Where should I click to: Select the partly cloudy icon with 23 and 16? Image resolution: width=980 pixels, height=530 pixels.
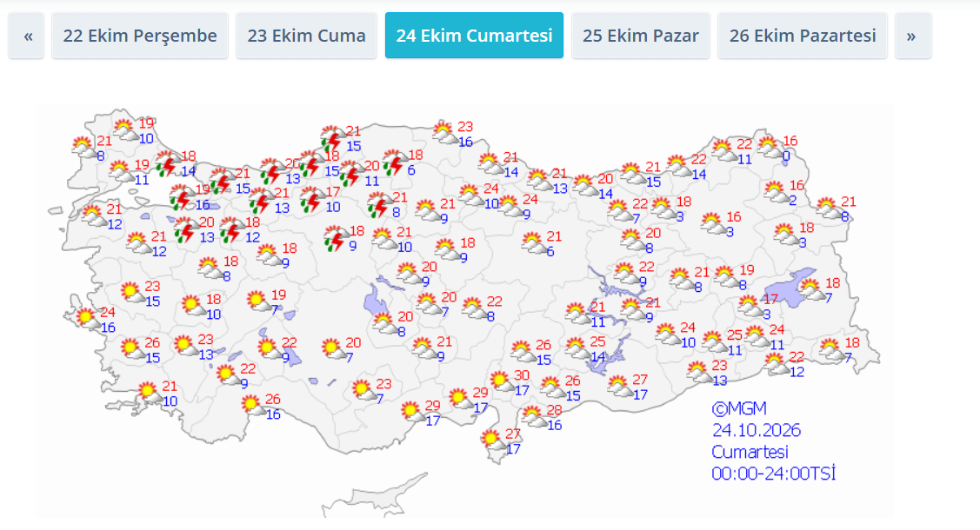click(x=444, y=133)
